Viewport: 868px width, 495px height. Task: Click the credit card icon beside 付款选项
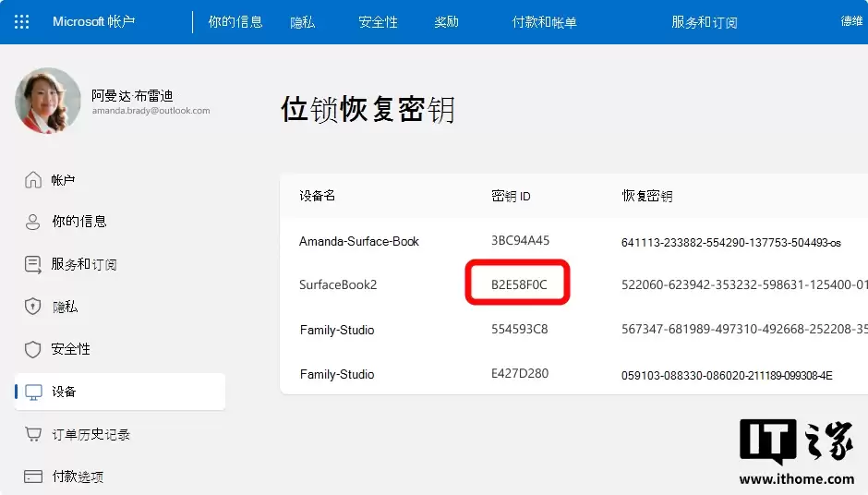pyautogui.click(x=33, y=477)
